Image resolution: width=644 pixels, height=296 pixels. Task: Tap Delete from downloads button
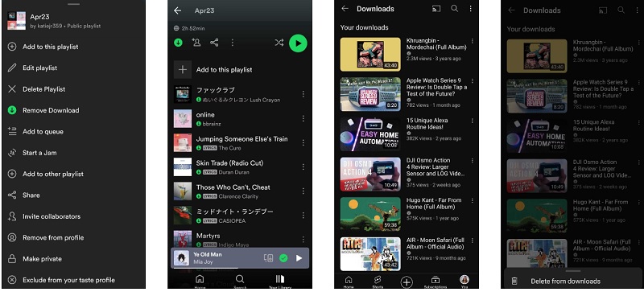coord(566,282)
